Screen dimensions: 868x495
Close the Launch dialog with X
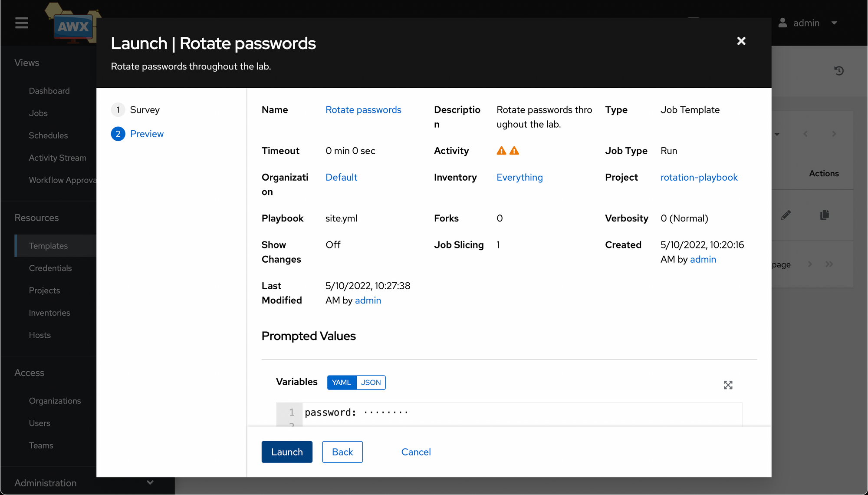coord(741,41)
